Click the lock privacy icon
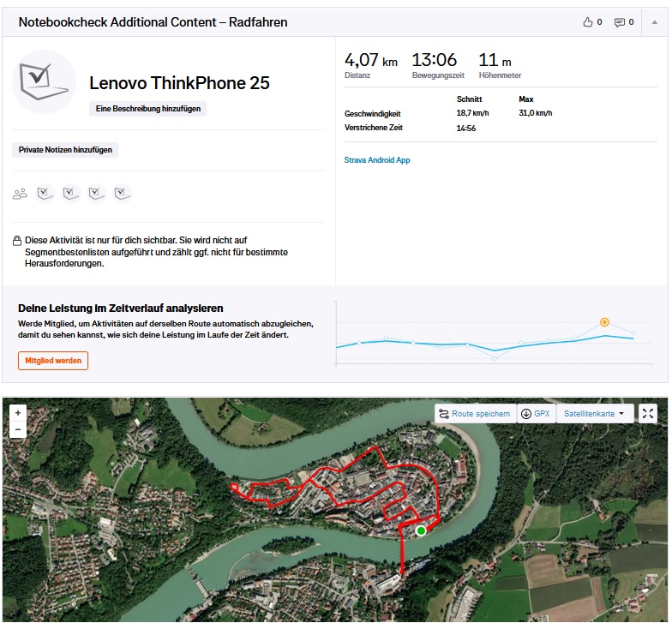This screenshot has width=672, height=623. [x=17, y=242]
